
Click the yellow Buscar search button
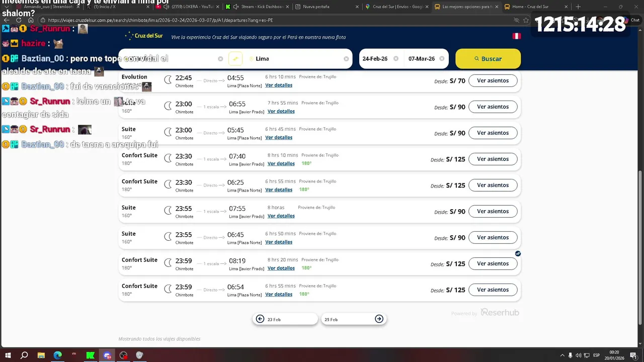click(x=488, y=59)
